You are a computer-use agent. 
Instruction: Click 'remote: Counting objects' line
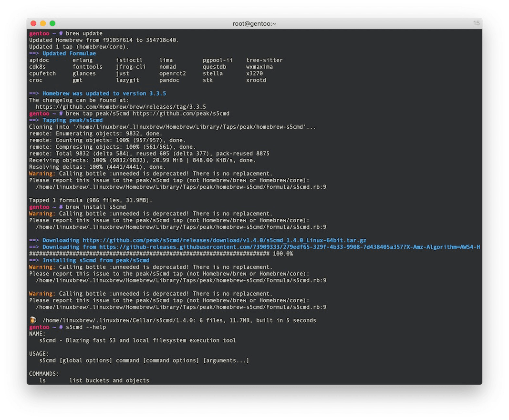coord(107,140)
